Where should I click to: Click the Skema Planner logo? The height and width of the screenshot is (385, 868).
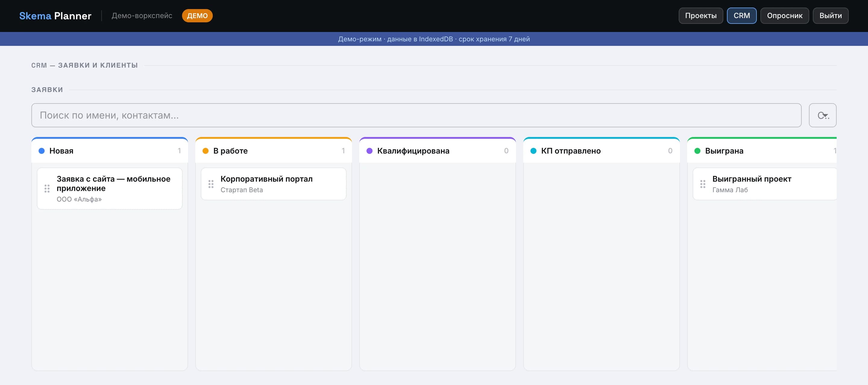tap(55, 16)
